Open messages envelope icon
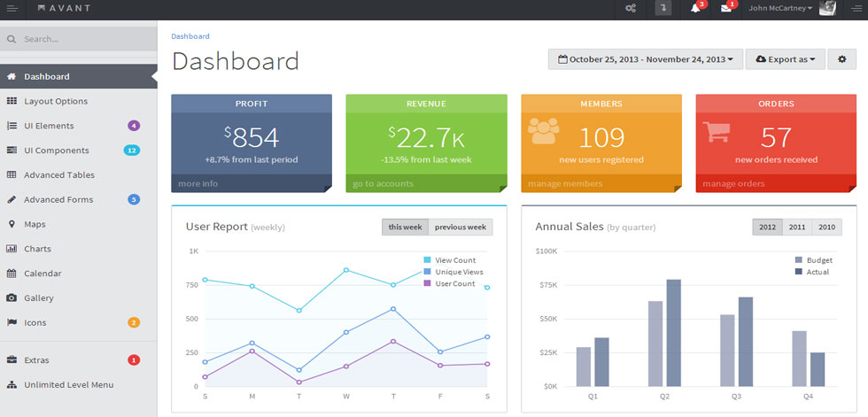The image size is (868, 417). [725, 8]
